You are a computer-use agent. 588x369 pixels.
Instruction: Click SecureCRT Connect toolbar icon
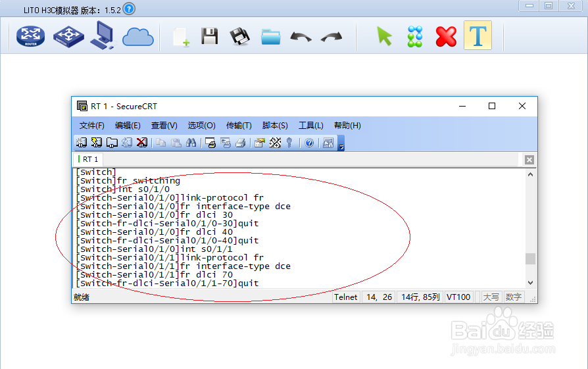pos(82,143)
